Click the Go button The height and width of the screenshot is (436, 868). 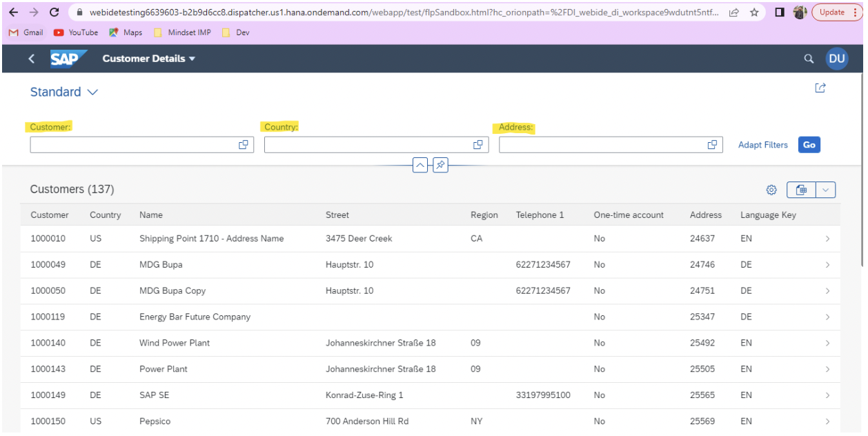pyautogui.click(x=809, y=145)
